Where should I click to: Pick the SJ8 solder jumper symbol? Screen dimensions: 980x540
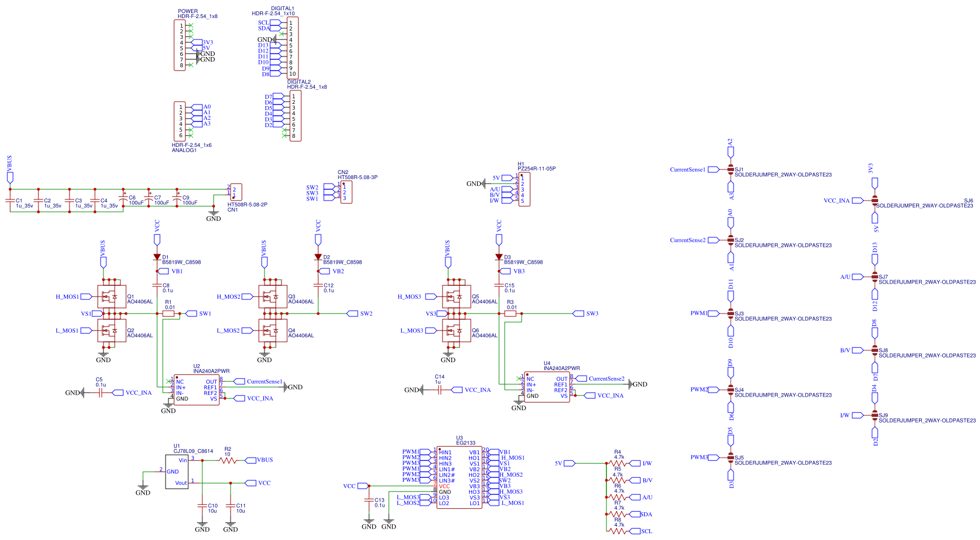pos(875,350)
